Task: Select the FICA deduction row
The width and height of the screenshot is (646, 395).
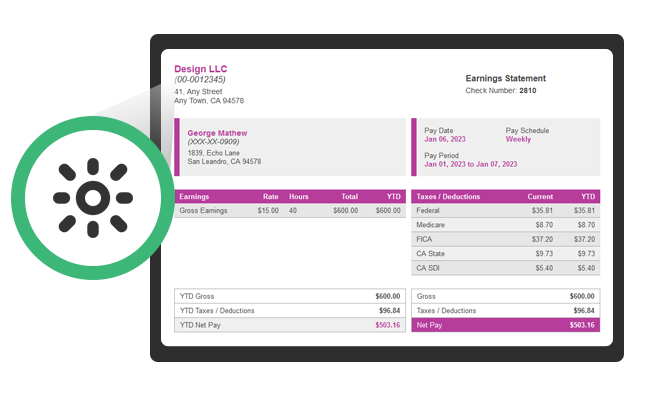Action: tap(506, 239)
